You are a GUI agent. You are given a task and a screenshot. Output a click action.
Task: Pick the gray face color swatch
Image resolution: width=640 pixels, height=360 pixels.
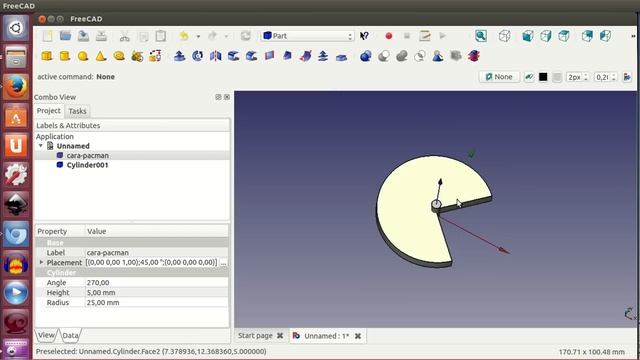click(x=557, y=77)
